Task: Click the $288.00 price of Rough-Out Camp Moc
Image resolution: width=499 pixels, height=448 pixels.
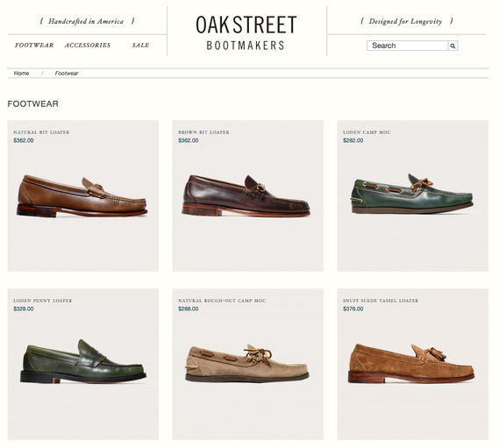Action: click(189, 309)
